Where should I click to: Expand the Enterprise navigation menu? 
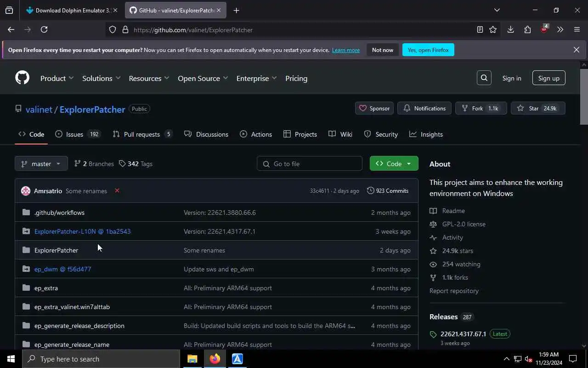tap(256, 78)
